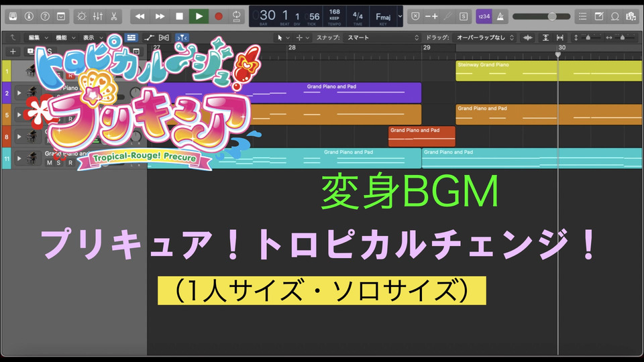
Task: Expand track 5 disclosure triangle
Action: click(x=19, y=115)
